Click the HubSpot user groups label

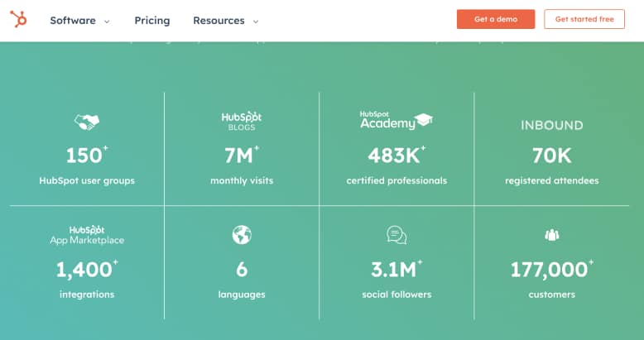click(x=87, y=180)
